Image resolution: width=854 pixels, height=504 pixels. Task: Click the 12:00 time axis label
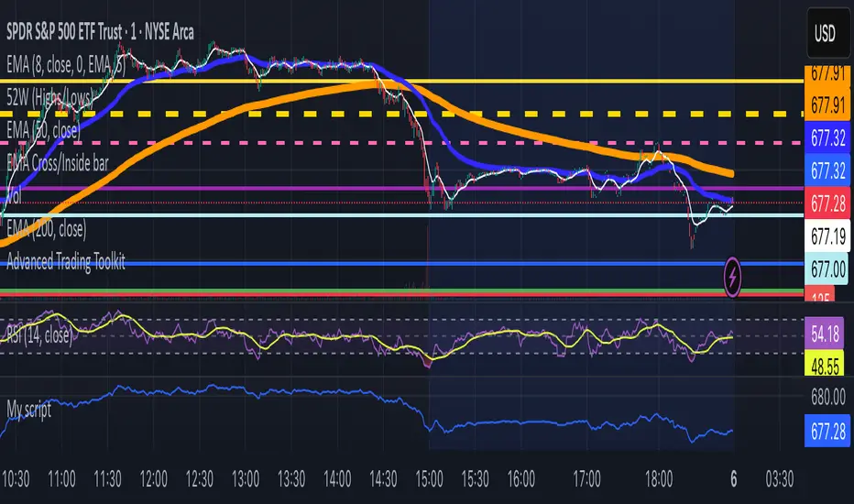pyautogui.click(x=154, y=479)
